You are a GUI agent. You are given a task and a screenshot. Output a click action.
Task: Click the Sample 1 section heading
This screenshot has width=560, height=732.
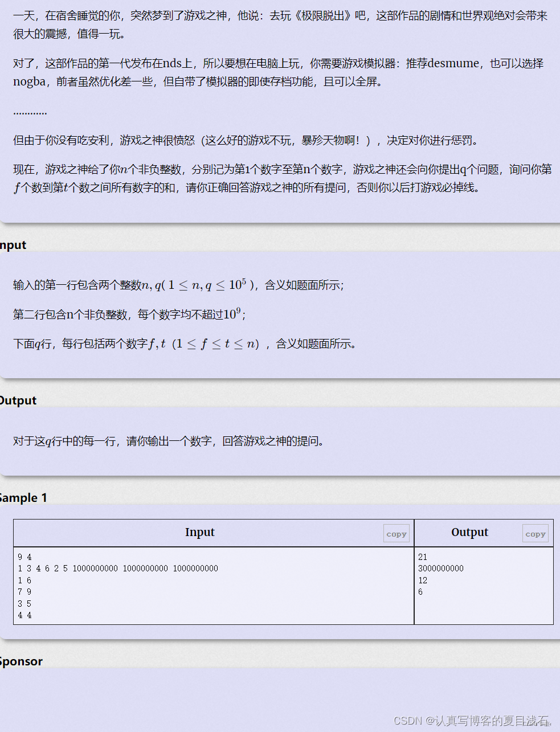pos(23,497)
